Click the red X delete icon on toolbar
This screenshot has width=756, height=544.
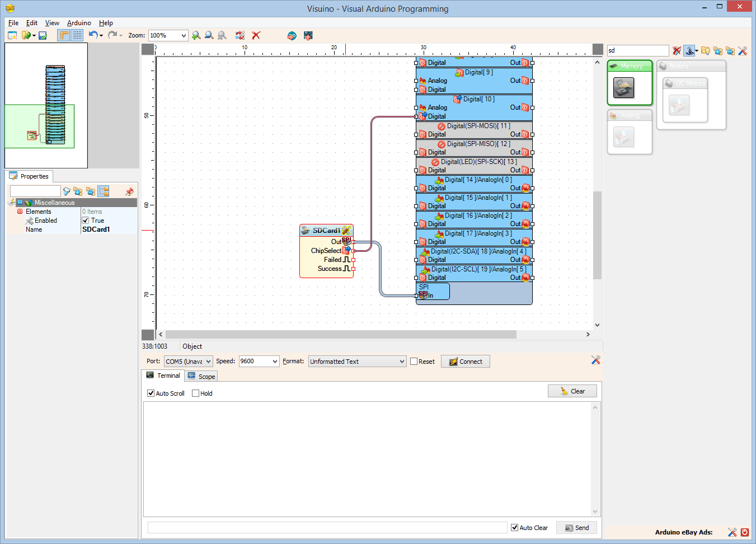[x=256, y=35]
